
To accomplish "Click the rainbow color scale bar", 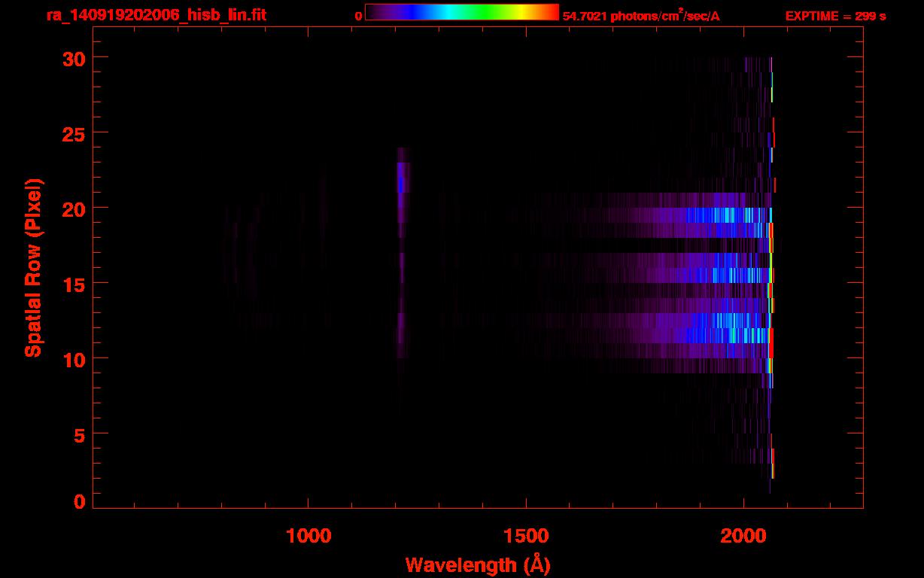I will (x=462, y=13).
